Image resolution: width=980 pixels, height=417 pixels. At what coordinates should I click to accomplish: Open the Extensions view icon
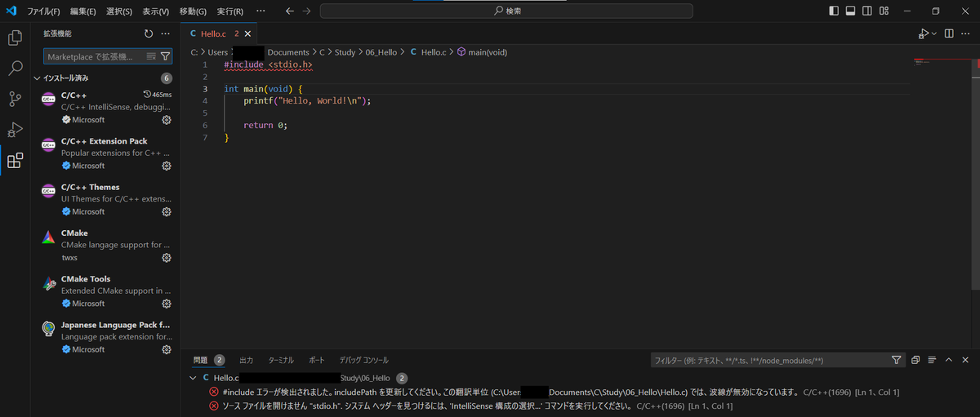point(15,161)
